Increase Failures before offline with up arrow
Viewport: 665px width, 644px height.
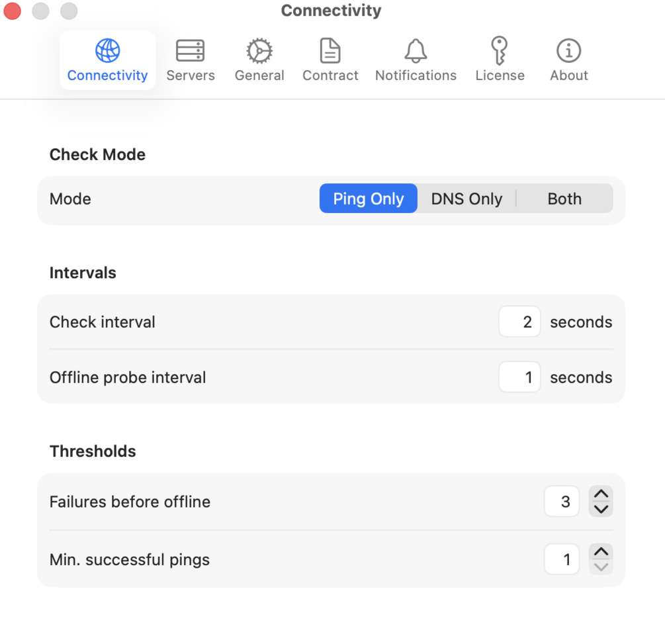pyautogui.click(x=601, y=494)
